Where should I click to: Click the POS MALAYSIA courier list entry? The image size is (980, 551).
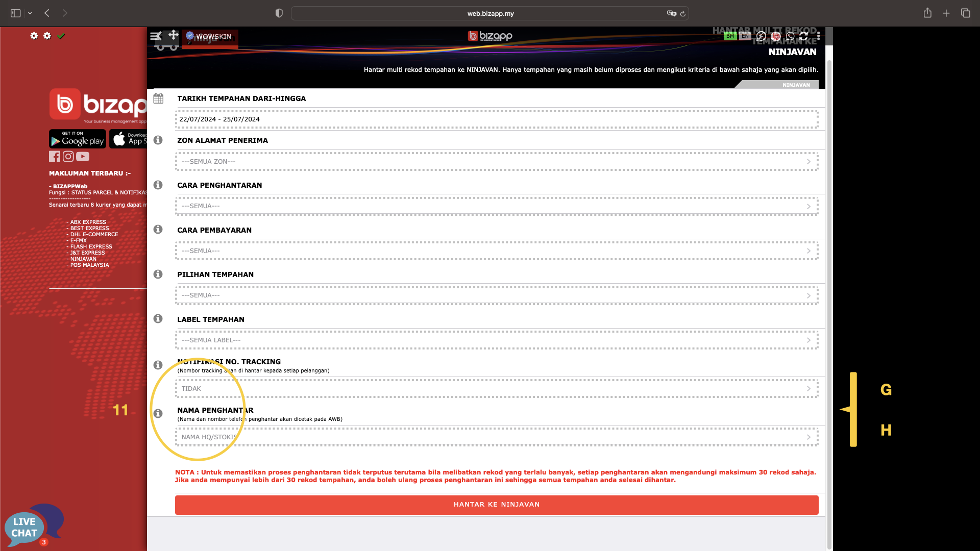(x=89, y=265)
